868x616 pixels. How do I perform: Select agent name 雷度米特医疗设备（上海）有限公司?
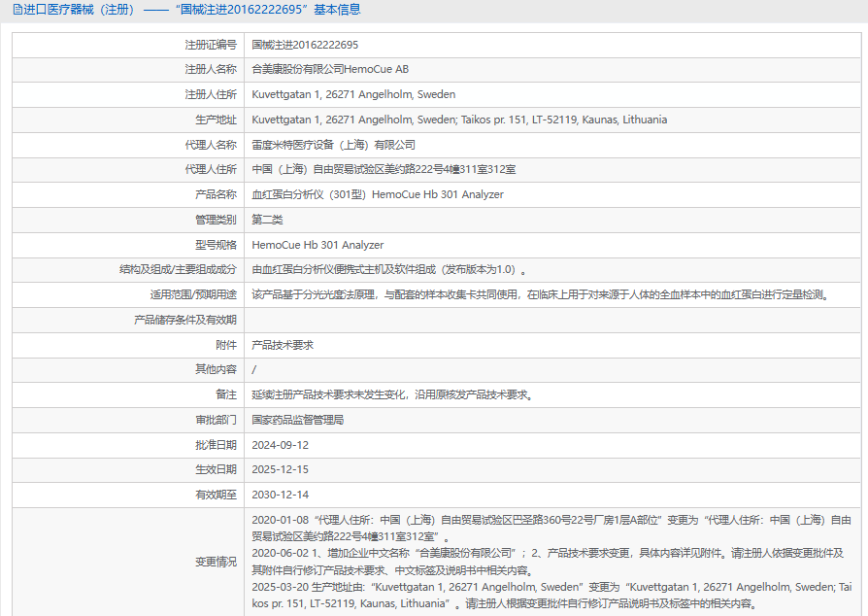(334, 145)
